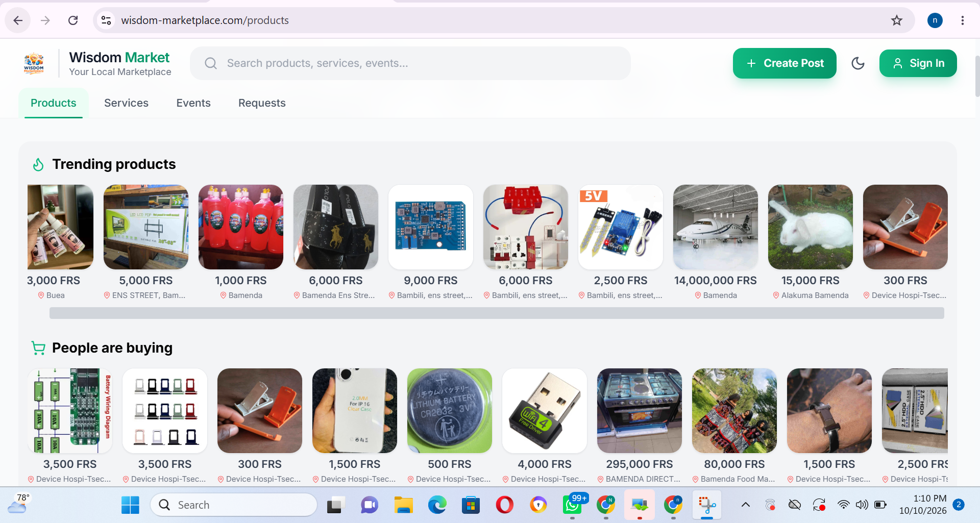This screenshot has width=980, height=523.
Task: View the CR2032 lithium battery product
Action: point(449,411)
